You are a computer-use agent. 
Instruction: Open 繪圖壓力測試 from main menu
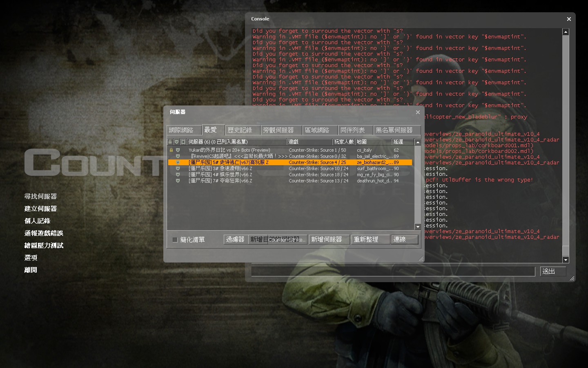(x=44, y=245)
